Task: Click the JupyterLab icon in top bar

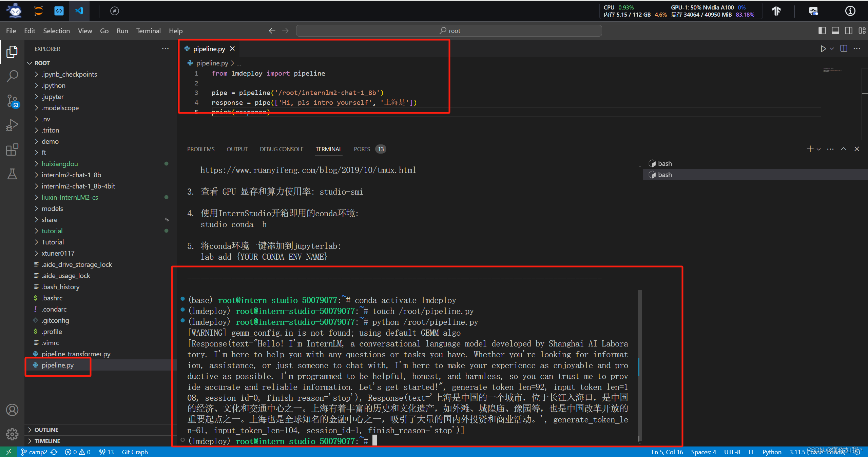Action: point(38,11)
